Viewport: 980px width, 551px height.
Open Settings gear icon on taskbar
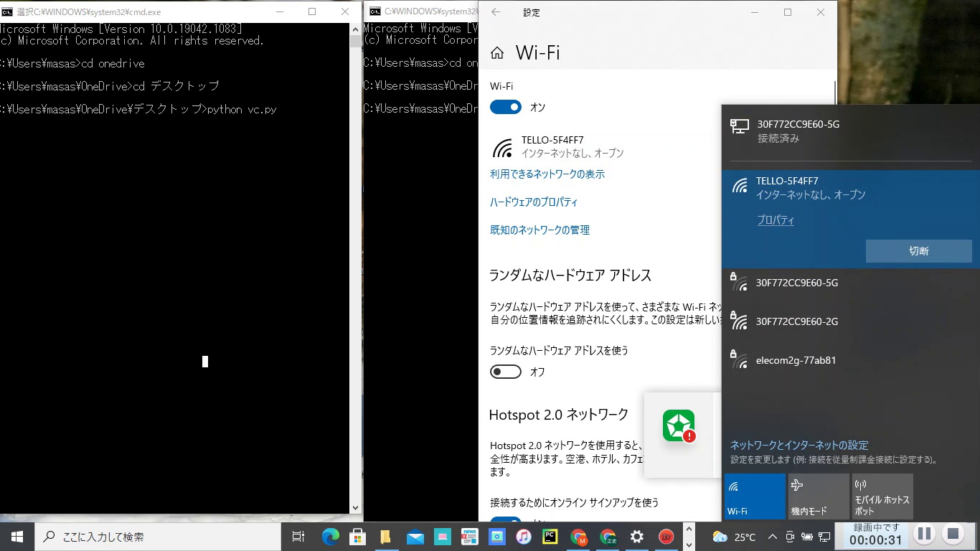point(637,537)
